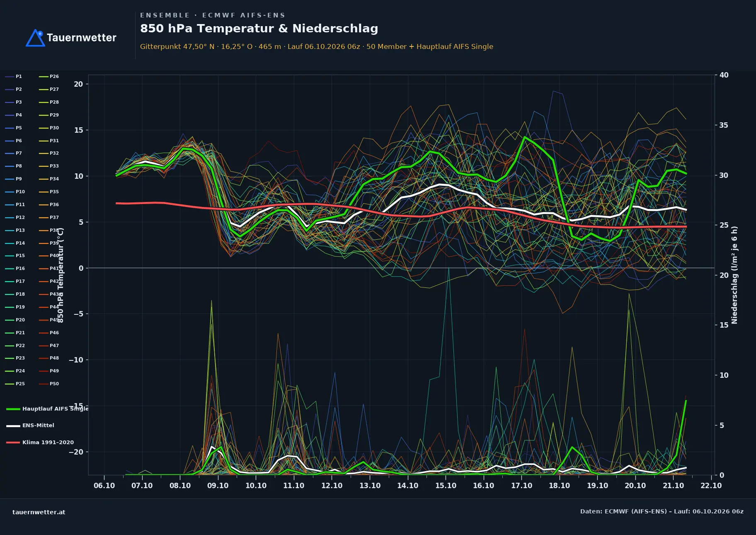Click the ENSEMBLE · ECMWF AIFS-ENS header
This screenshot has height=535, width=756.
(x=213, y=15)
